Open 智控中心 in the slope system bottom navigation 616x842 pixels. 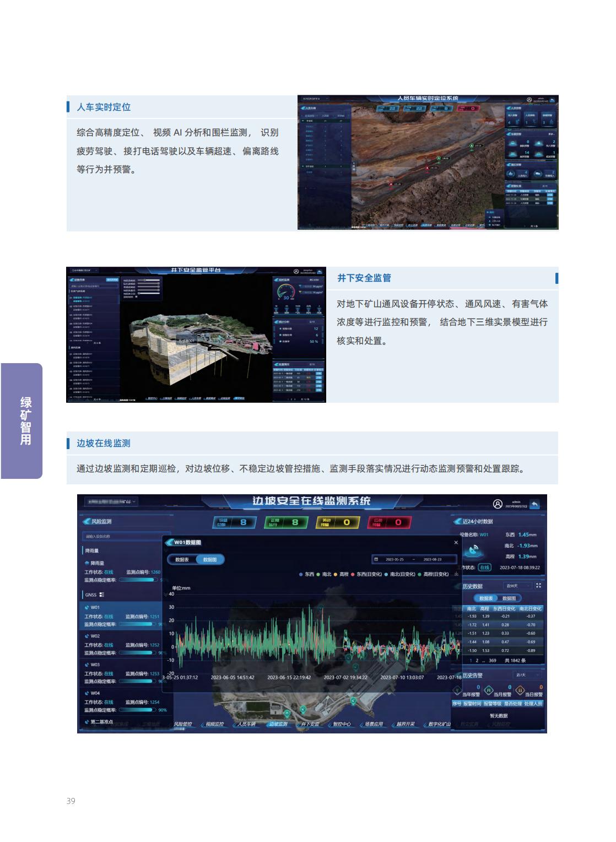click(342, 724)
